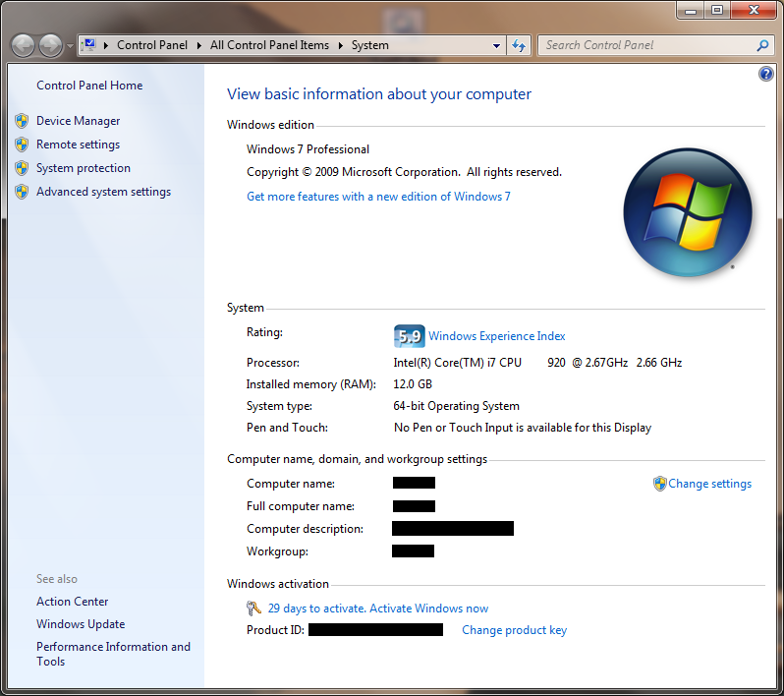Maximize the System window
Image resolution: width=784 pixels, height=696 pixels.
tap(717, 10)
